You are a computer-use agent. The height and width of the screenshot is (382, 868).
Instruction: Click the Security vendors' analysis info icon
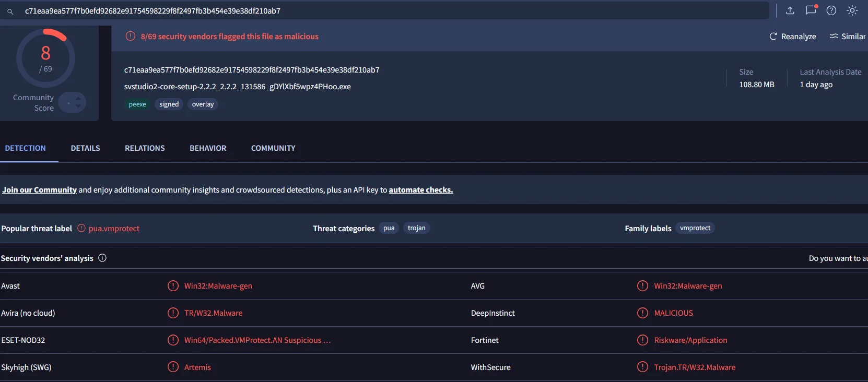coord(102,258)
